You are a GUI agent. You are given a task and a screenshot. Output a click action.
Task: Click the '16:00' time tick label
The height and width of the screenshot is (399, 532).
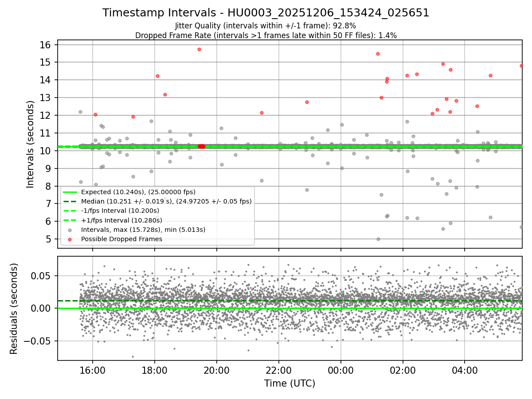point(92,370)
